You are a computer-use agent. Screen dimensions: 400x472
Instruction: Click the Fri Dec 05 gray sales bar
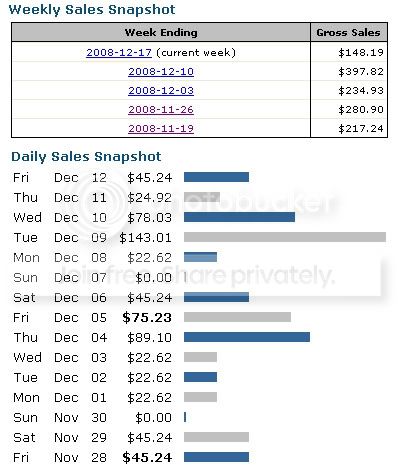coord(237,317)
